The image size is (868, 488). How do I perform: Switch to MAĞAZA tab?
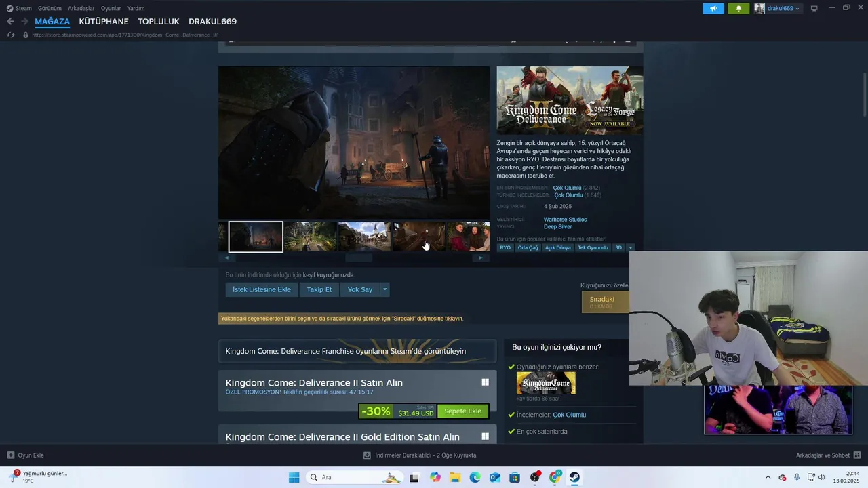52,22
